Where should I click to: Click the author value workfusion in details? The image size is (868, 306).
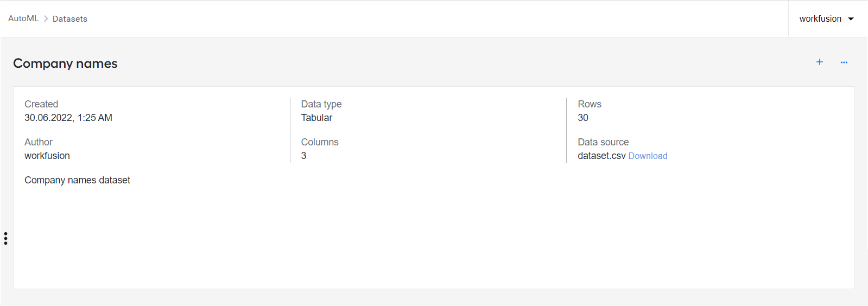(47, 156)
